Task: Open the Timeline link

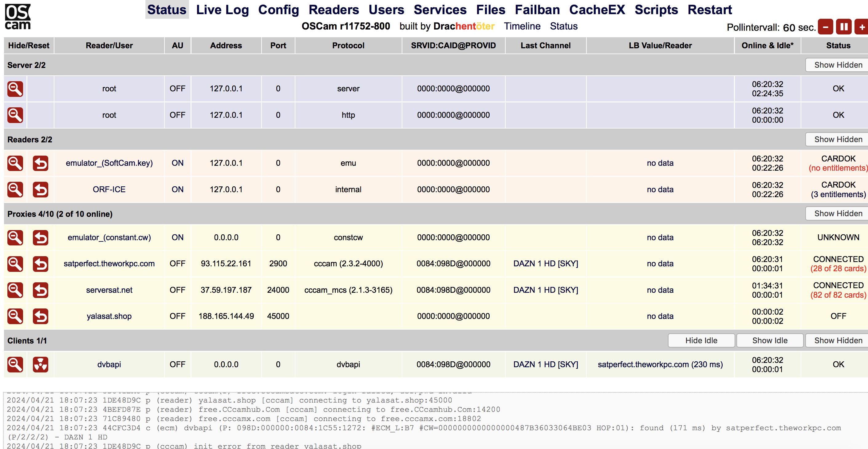Action: (x=522, y=26)
